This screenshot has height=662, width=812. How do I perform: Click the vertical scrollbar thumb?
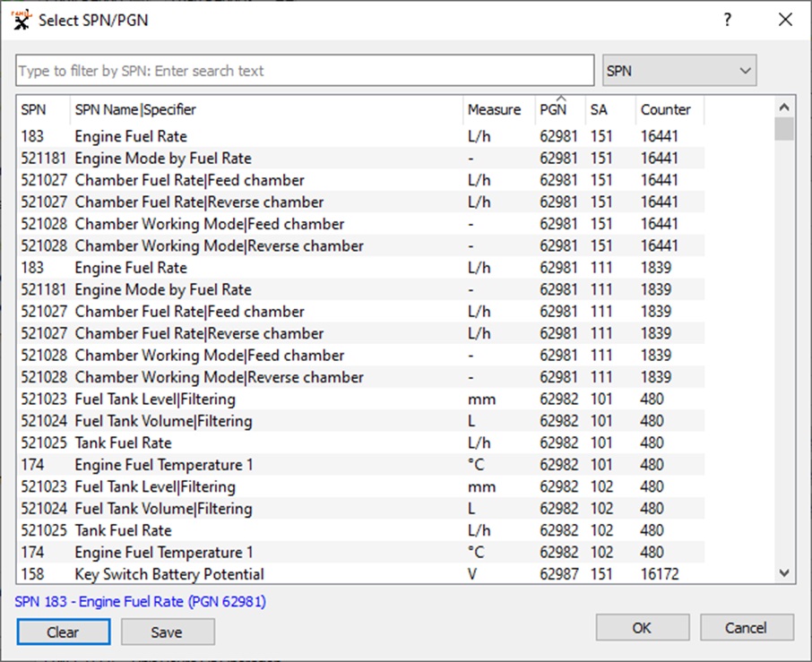click(x=784, y=129)
